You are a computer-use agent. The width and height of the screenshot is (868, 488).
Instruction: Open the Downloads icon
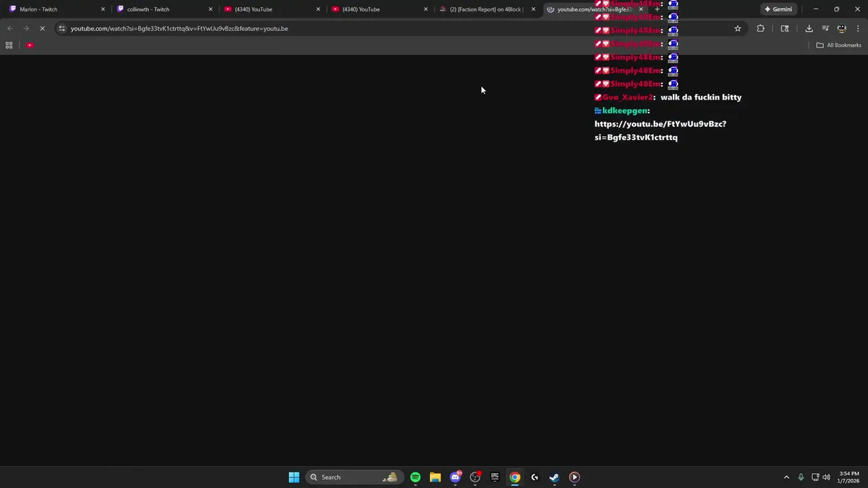(x=809, y=28)
